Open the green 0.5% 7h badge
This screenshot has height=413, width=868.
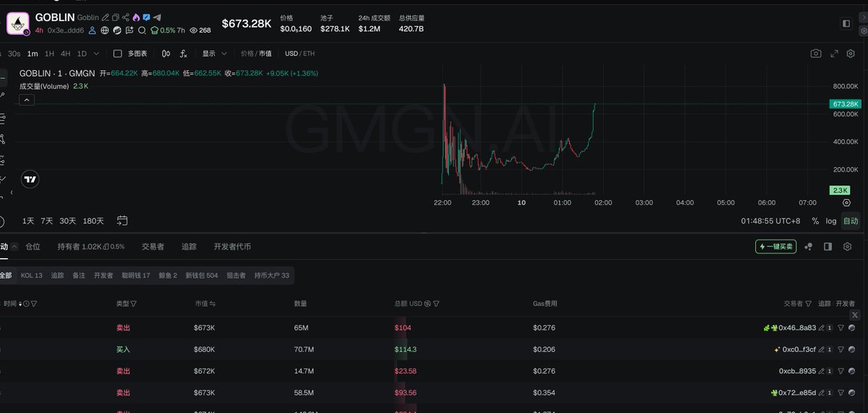(x=167, y=30)
